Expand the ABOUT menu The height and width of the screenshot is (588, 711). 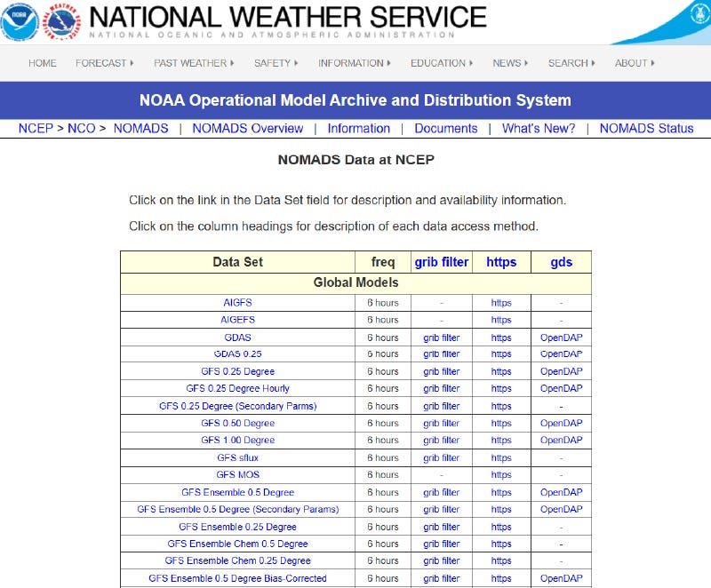pos(635,63)
